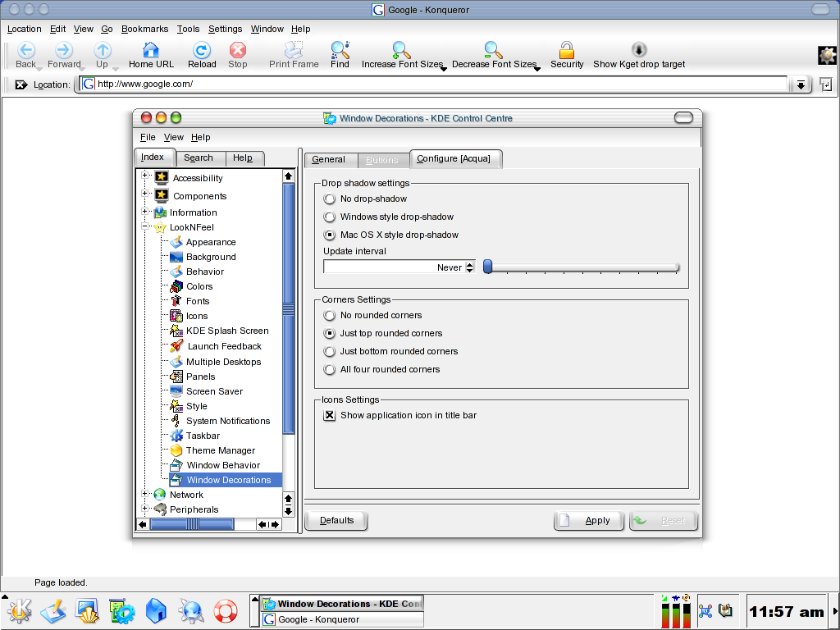The image size is (840, 630).
Task: Click Show Kget drop target icon
Action: (638, 50)
